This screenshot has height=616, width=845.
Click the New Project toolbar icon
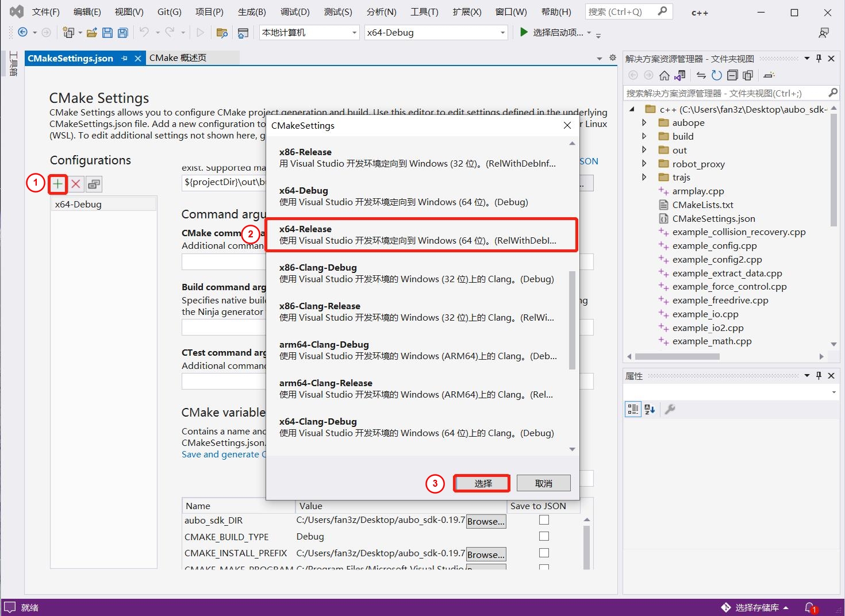click(68, 33)
